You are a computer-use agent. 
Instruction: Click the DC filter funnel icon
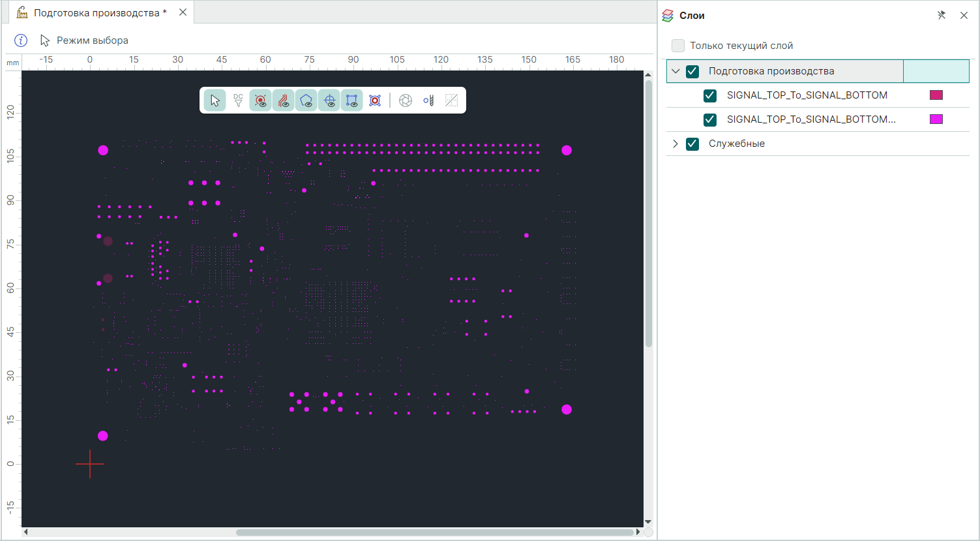238,100
